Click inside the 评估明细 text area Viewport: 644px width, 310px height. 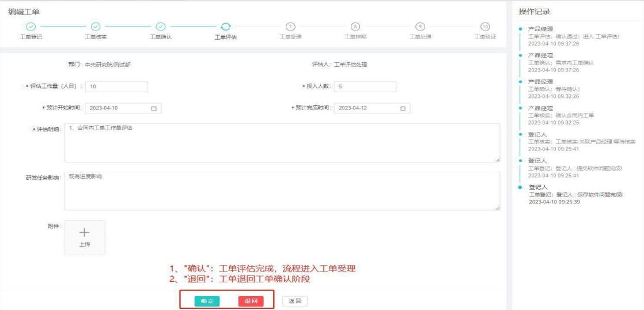(x=281, y=143)
